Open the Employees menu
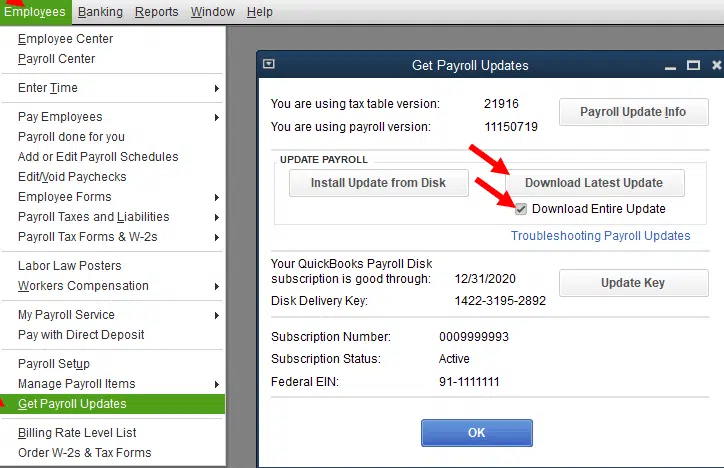Viewport: 724px width, 468px height. pos(35,12)
